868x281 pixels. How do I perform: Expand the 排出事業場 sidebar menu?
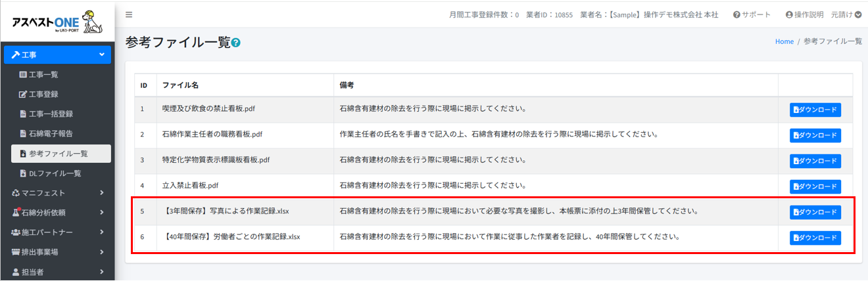pyautogui.click(x=57, y=252)
